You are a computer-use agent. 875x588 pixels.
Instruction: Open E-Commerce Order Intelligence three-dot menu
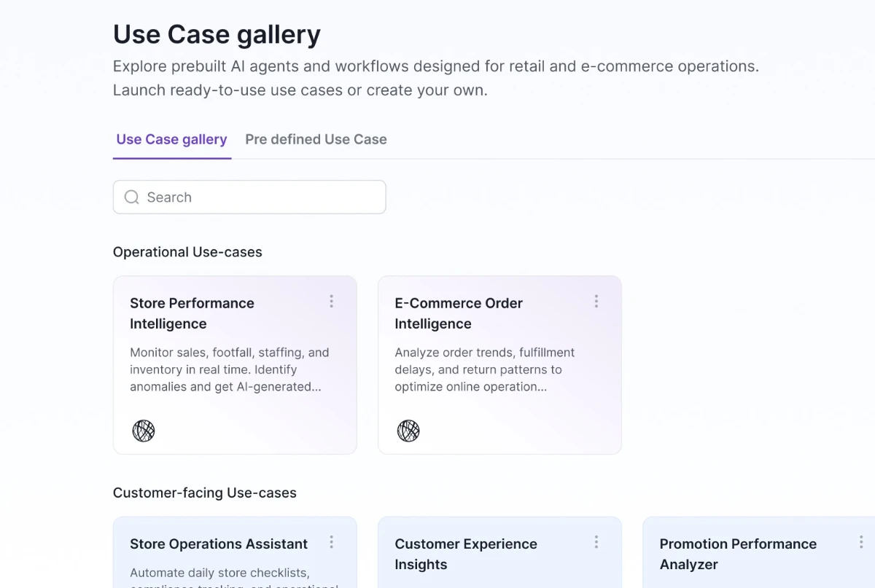pyautogui.click(x=596, y=301)
